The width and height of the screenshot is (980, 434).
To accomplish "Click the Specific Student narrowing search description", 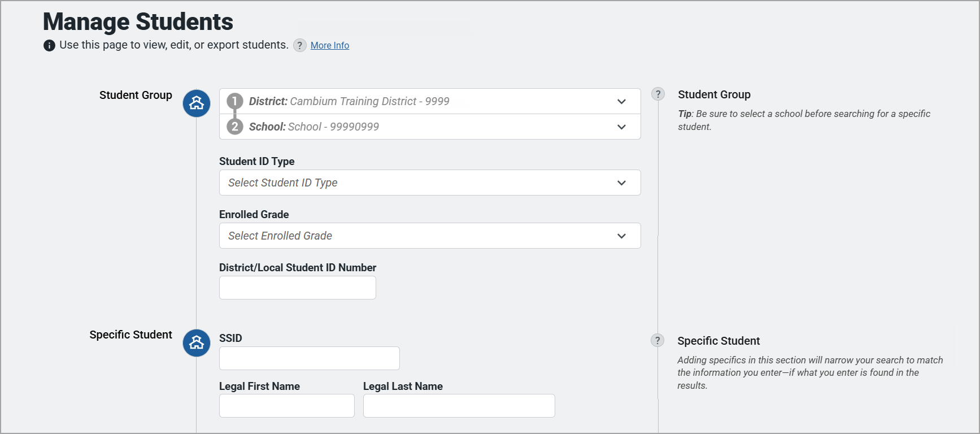I will click(x=809, y=372).
